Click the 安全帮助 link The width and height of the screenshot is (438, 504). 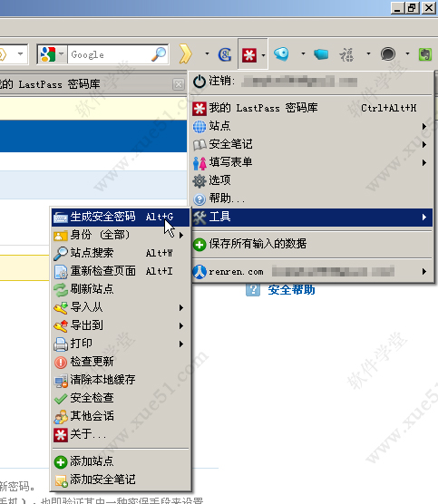tap(291, 290)
